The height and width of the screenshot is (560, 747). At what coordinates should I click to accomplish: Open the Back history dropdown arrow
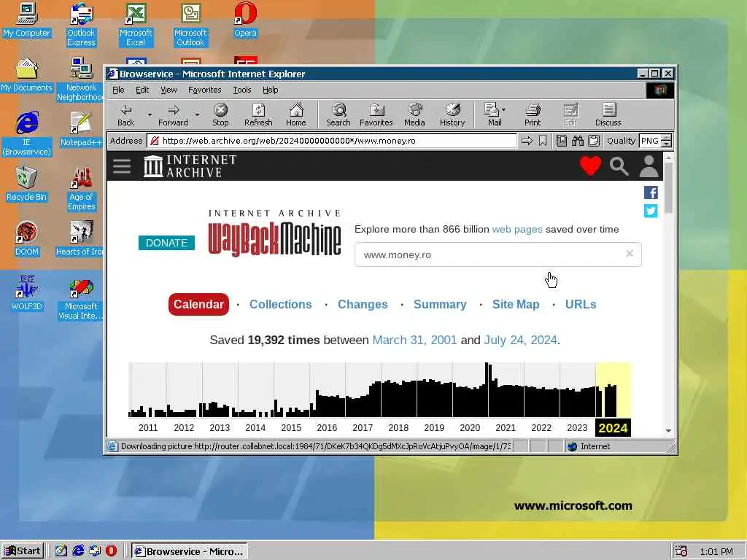tap(150, 115)
